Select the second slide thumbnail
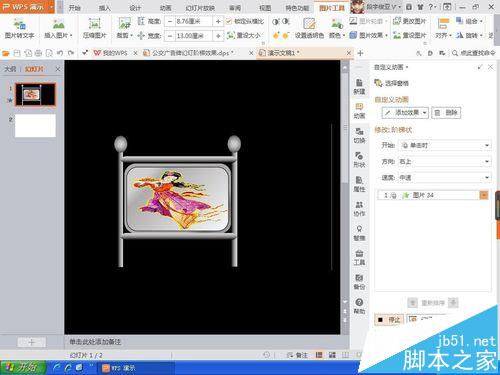500x375 pixels. click(35, 126)
